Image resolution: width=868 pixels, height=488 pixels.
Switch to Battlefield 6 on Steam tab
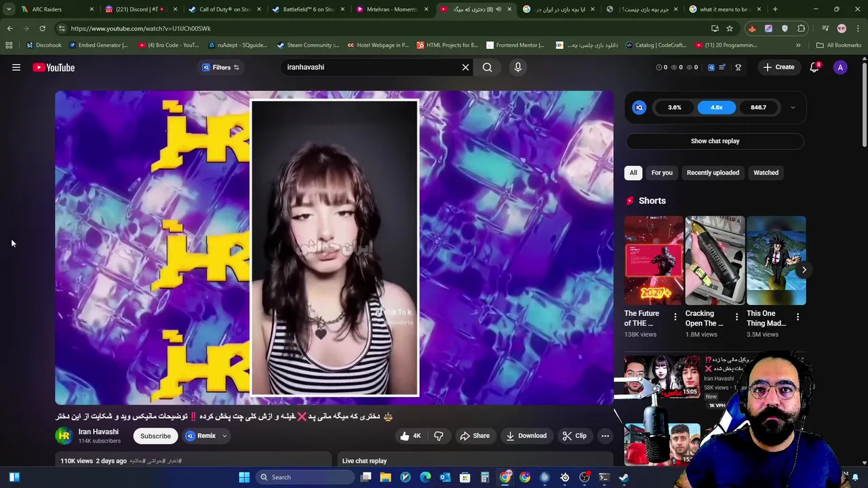point(308,9)
